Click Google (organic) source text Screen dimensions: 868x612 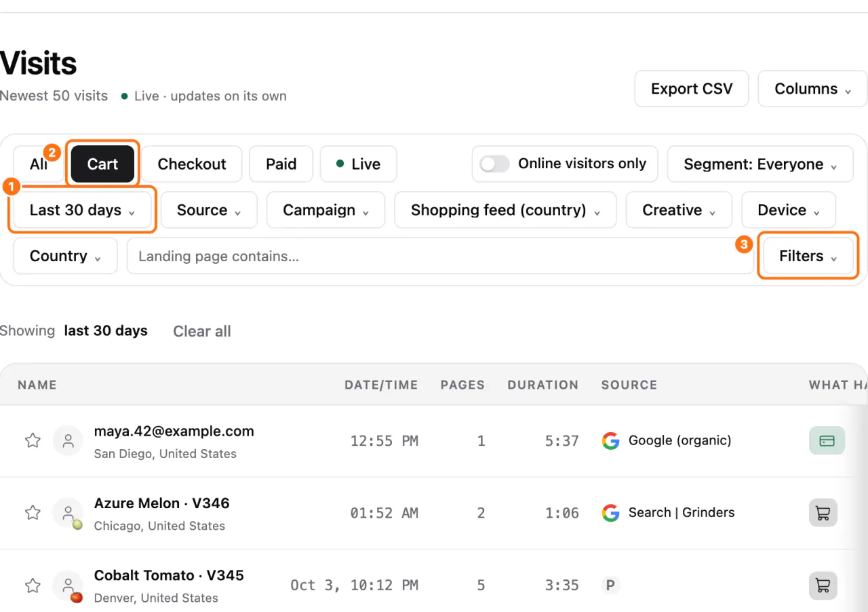click(680, 441)
